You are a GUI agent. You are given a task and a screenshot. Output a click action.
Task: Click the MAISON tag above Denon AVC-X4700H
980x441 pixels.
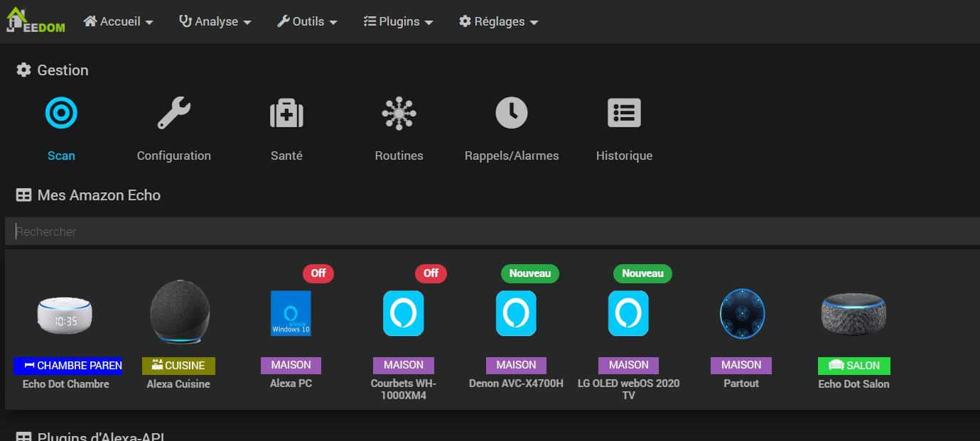tap(516, 365)
